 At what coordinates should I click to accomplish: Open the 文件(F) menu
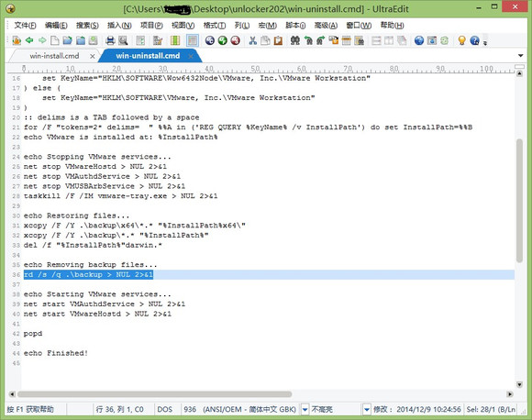click(25, 26)
